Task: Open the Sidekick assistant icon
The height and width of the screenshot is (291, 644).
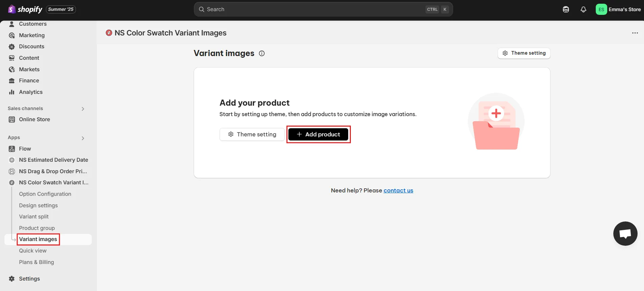Action: click(566, 9)
